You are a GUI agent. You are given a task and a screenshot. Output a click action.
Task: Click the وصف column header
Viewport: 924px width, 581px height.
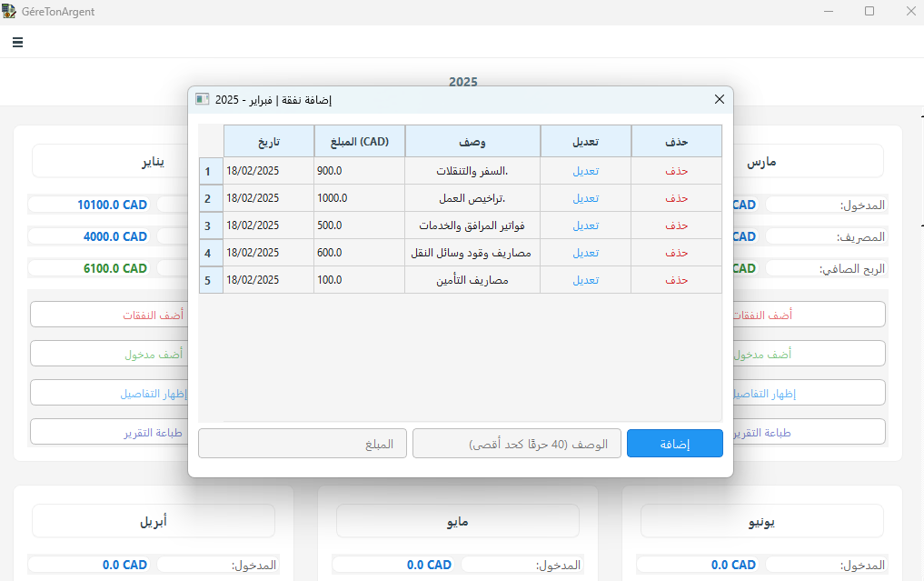[472, 142]
